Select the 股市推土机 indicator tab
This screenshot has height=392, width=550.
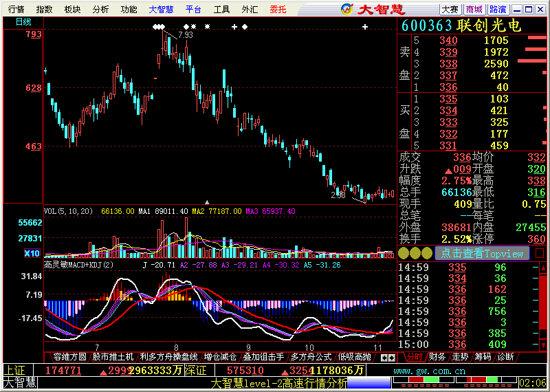point(113,357)
